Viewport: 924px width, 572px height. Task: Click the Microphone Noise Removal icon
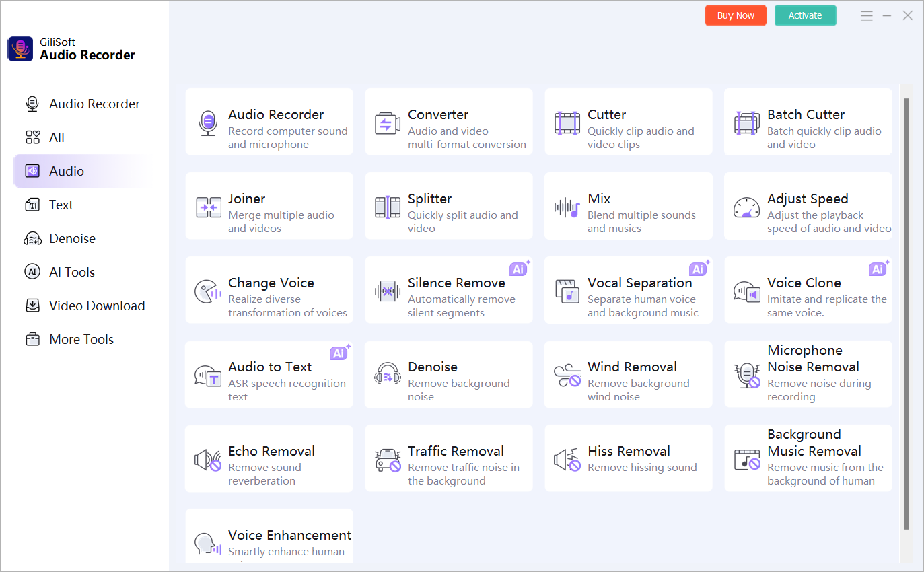(x=747, y=376)
